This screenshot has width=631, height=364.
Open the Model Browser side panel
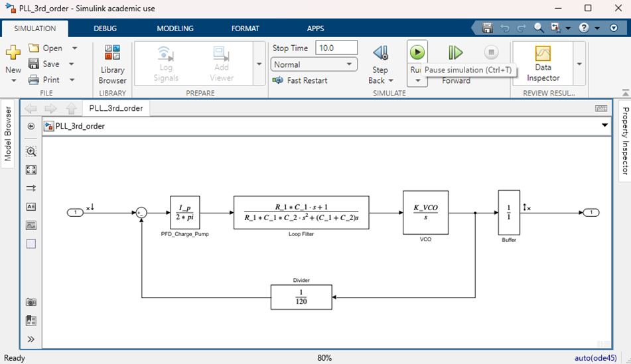coord(8,134)
